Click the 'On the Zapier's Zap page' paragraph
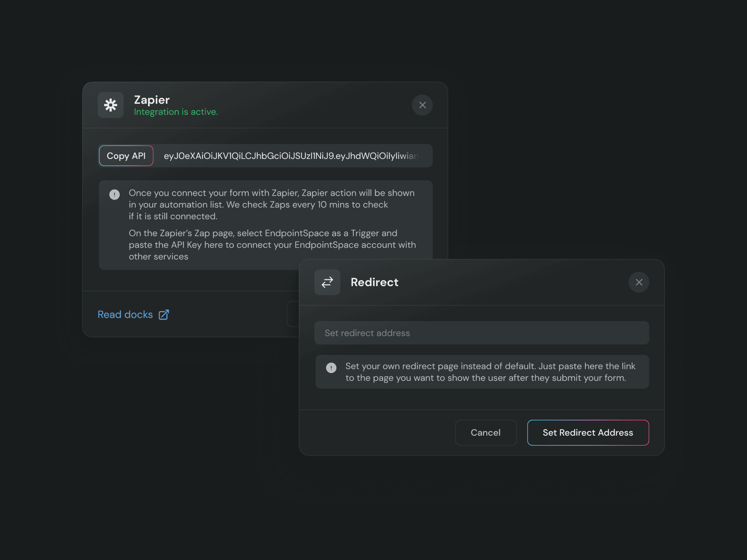747x560 pixels. pos(272,245)
